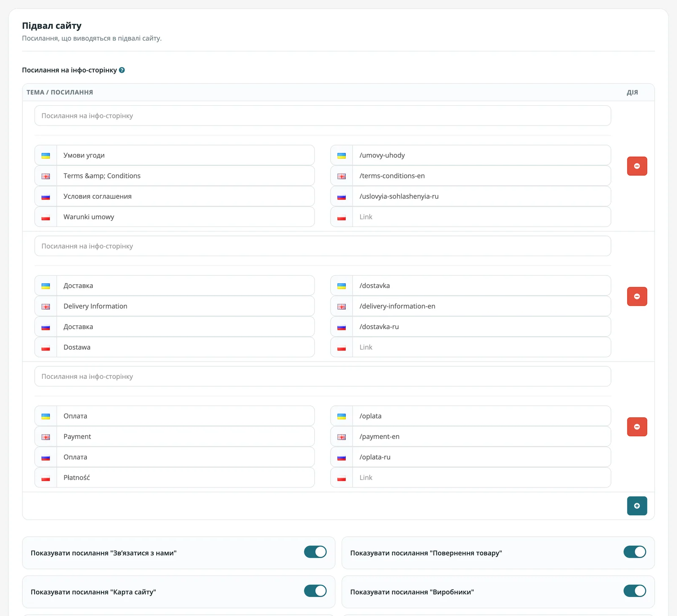Edit the /dostavka-ru link field
The height and width of the screenshot is (616, 677).
pyautogui.click(x=482, y=327)
